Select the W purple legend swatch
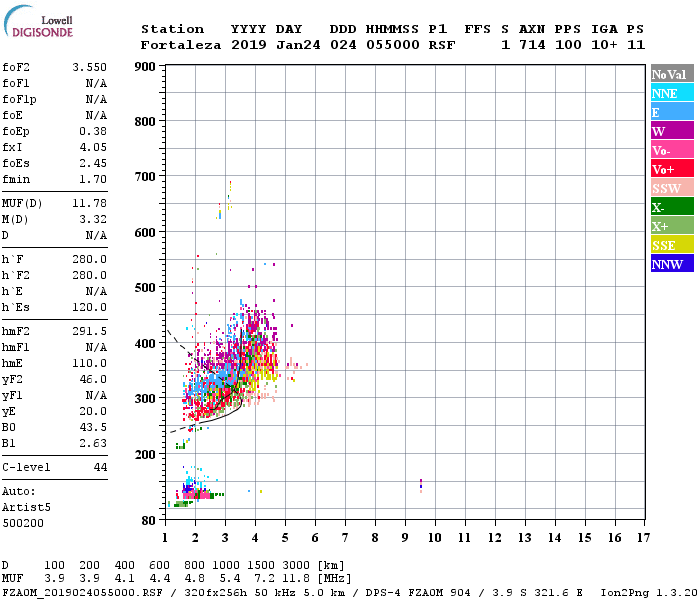This screenshot has width=700, height=600. click(672, 131)
